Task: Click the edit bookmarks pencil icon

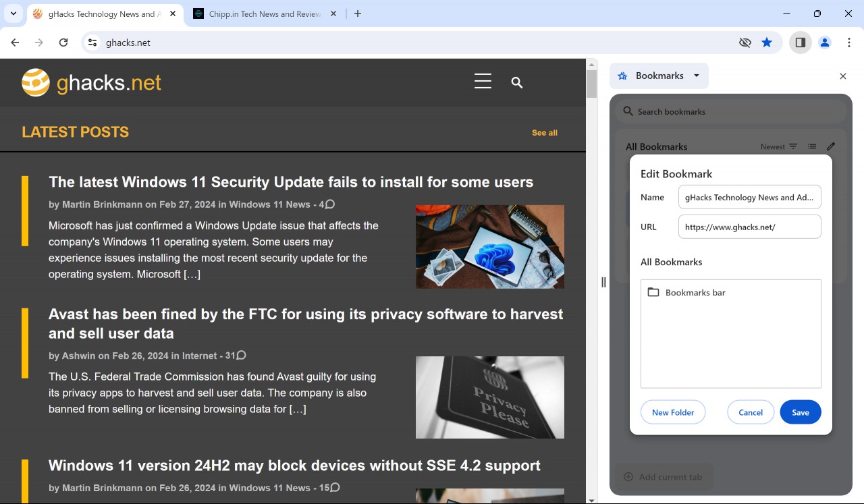Action: click(831, 146)
